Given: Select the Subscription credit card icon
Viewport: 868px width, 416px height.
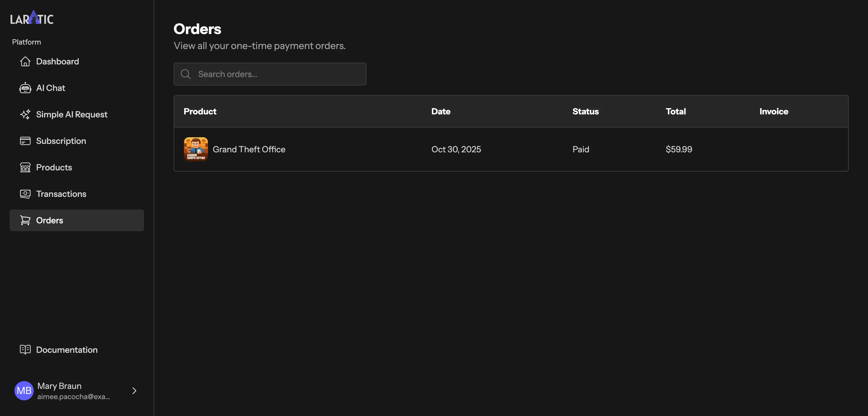Looking at the screenshot, I should click(25, 141).
